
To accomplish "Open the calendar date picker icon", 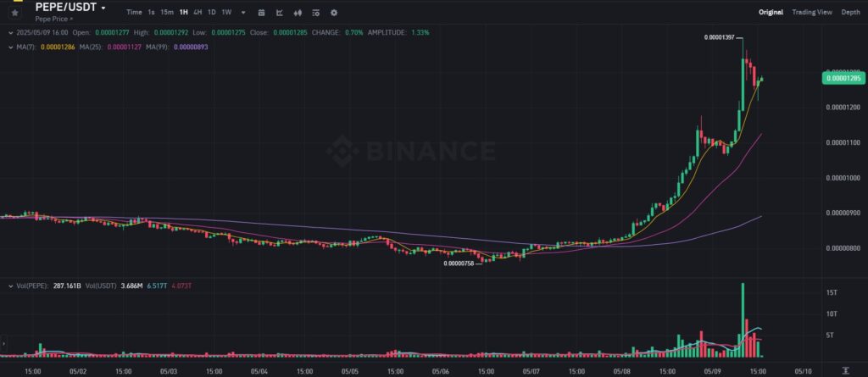I will (x=261, y=13).
